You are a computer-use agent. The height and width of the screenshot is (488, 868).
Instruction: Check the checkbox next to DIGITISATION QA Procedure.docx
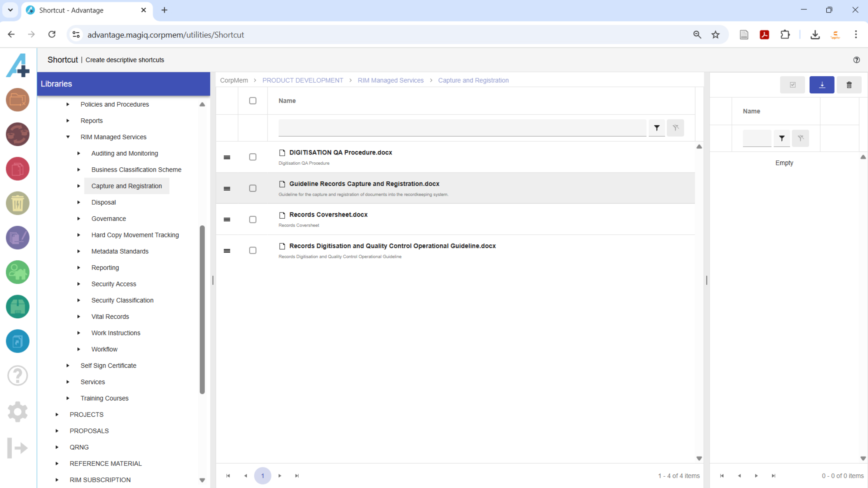click(253, 157)
